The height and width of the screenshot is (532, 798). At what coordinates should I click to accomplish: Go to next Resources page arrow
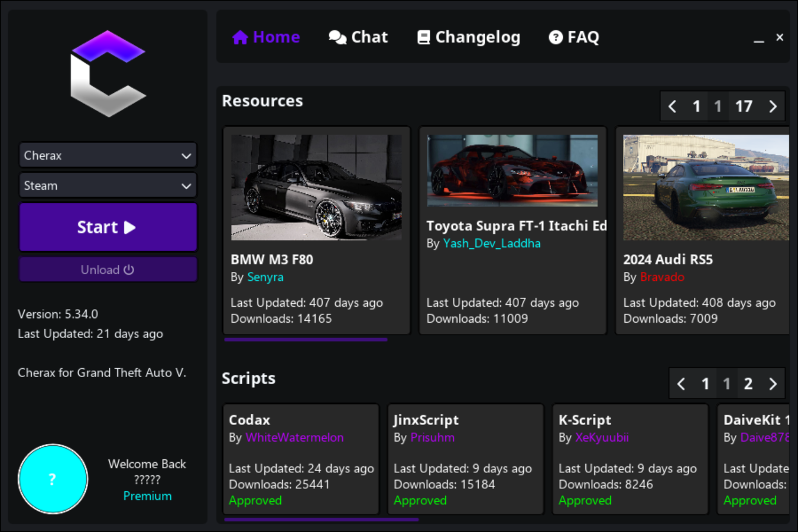[x=773, y=106]
